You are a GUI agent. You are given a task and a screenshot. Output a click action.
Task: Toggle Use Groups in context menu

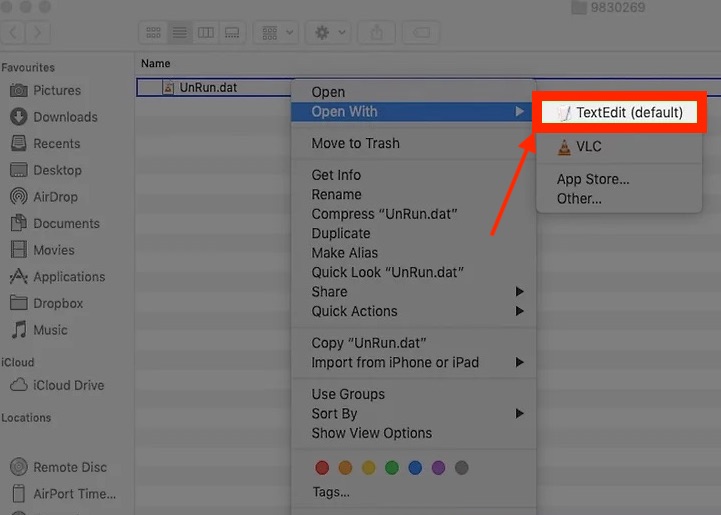[413, 395]
